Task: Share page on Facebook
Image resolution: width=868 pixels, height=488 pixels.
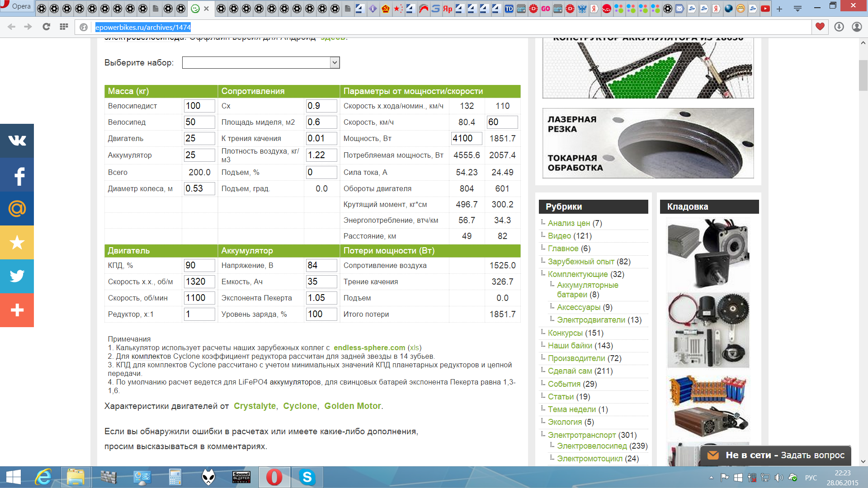Action: point(17,175)
